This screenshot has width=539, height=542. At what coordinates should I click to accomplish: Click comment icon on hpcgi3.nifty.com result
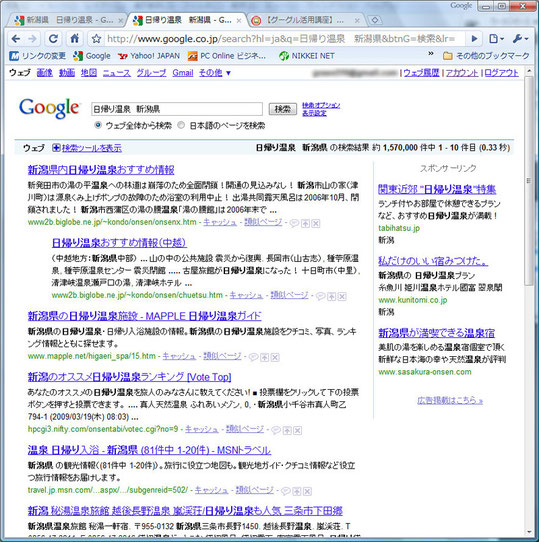coord(276,430)
